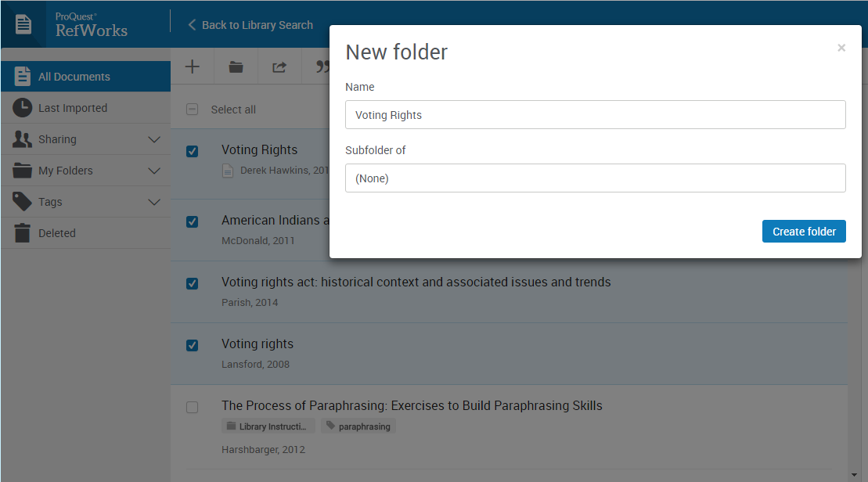Viewport: 868px width, 482px height.
Task: Open the Subfolder of dropdown
Action: tap(596, 178)
